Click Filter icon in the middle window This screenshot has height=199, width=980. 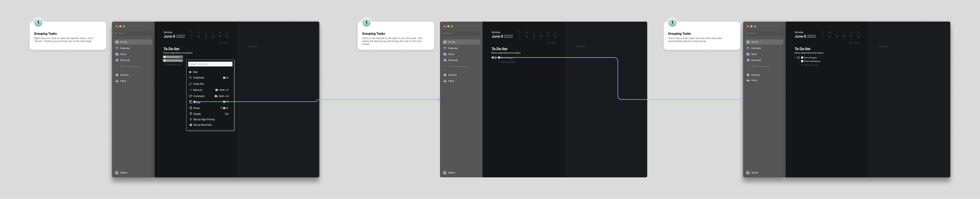pyautogui.click(x=548, y=43)
